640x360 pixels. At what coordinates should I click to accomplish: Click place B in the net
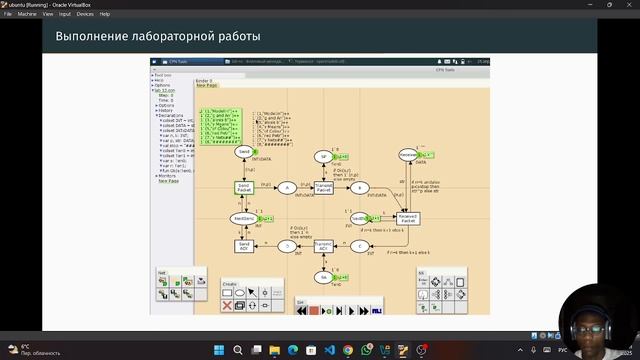pyautogui.click(x=360, y=188)
